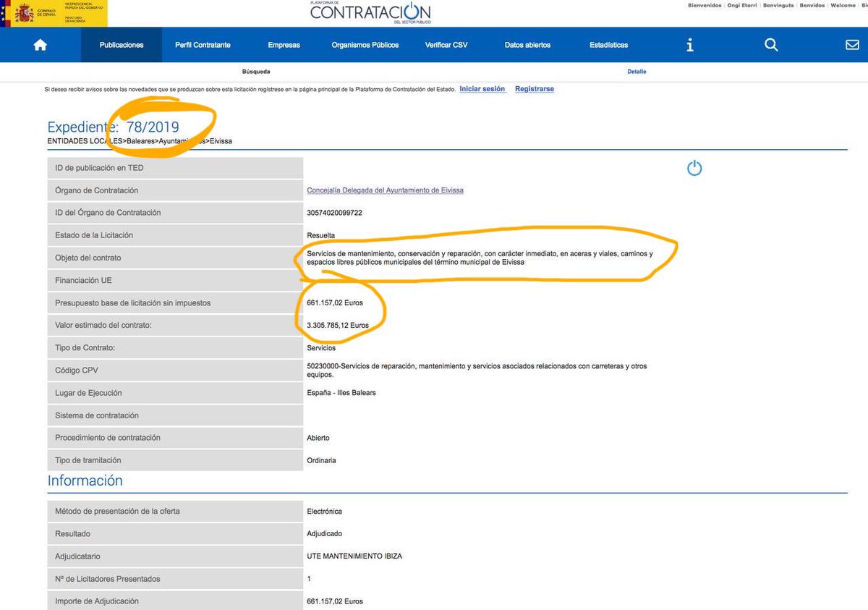Click the 3.305.785,12 Euros value
Screen dimensions: 868x610
(338, 326)
